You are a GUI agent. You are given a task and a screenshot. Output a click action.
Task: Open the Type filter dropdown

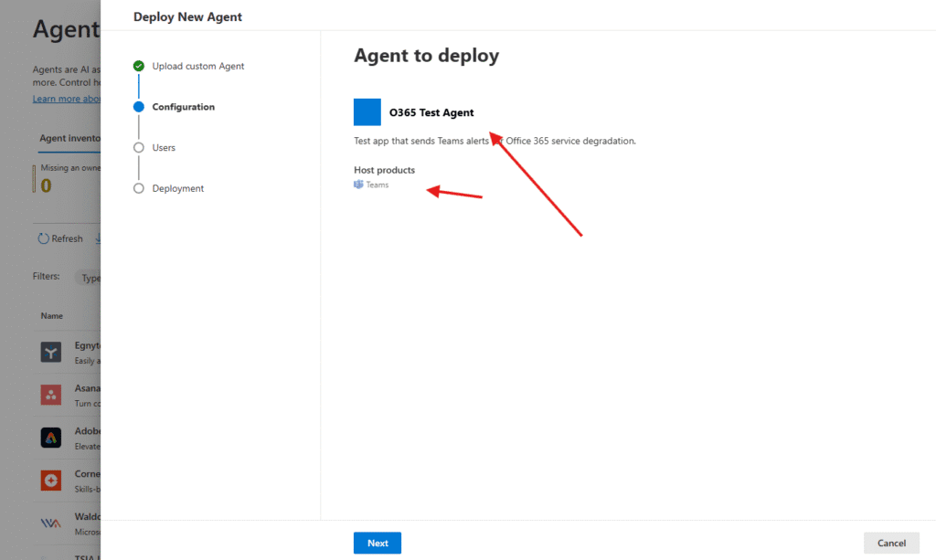tap(90, 278)
